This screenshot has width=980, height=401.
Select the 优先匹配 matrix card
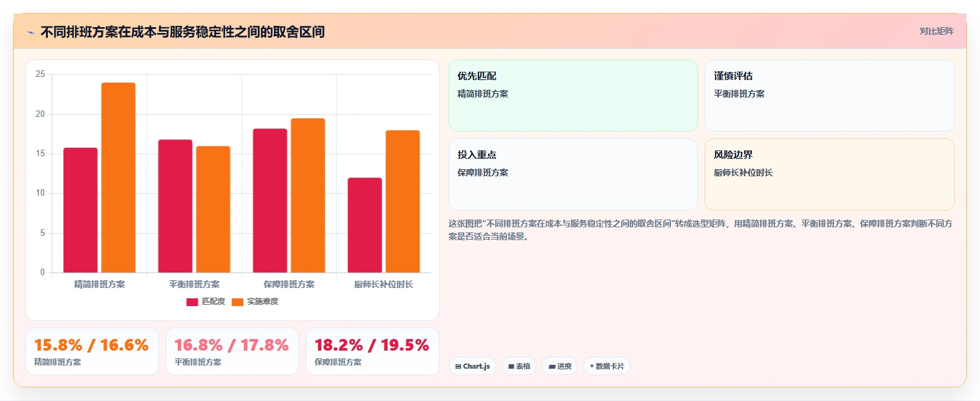point(573,96)
